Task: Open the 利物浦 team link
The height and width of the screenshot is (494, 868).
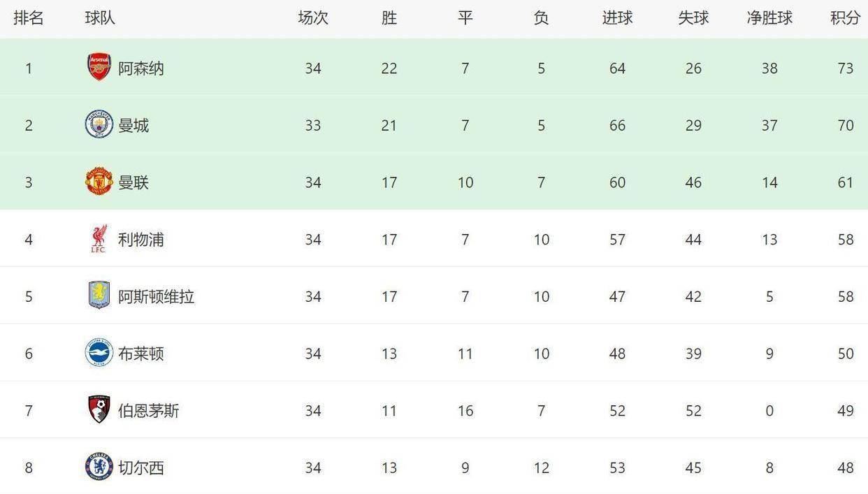Action: click(x=141, y=240)
